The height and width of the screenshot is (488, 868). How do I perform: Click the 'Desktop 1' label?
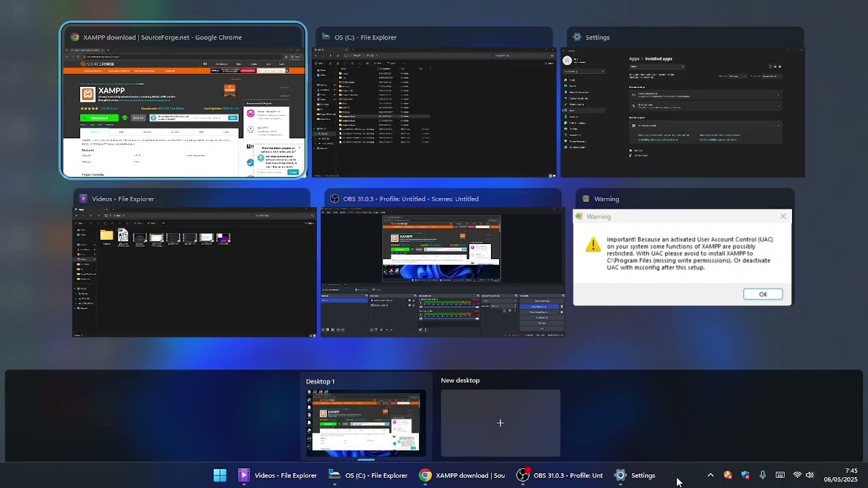(x=320, y=381)
